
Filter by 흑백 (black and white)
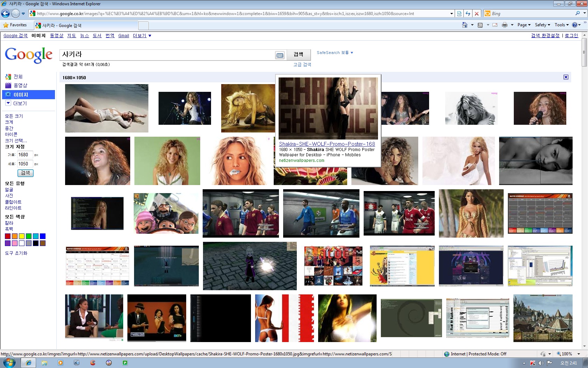point(9,229)
